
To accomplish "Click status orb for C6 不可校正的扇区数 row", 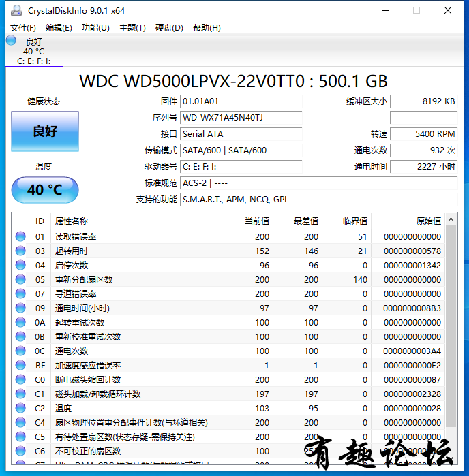I will pos(20,451).
